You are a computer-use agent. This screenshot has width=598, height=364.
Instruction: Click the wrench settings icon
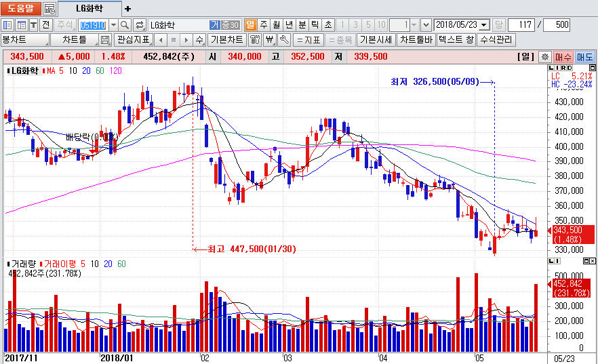click(x=285, y=39)
